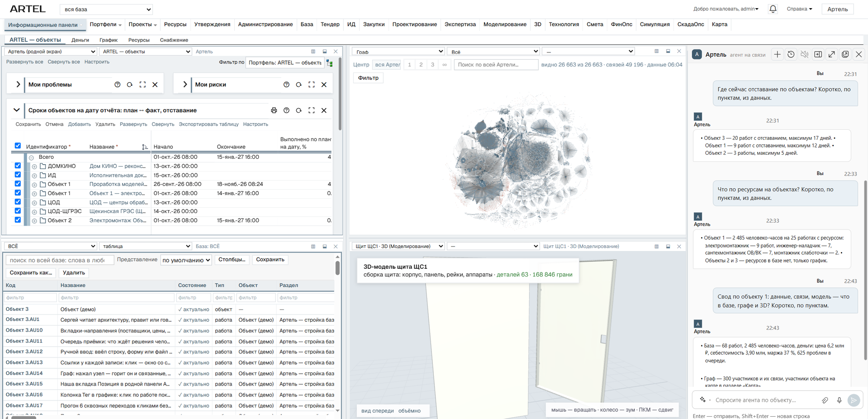Screen dimensions: 868x419
Task: Toggle agent voice mute speaker icon
Action: 804,54
